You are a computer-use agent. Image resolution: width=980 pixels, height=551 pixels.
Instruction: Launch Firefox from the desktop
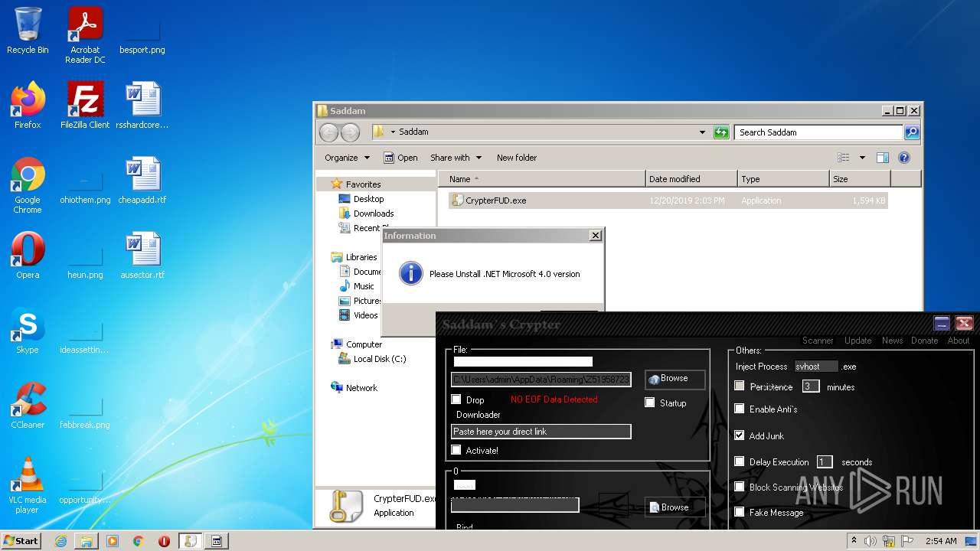[28, 106]
